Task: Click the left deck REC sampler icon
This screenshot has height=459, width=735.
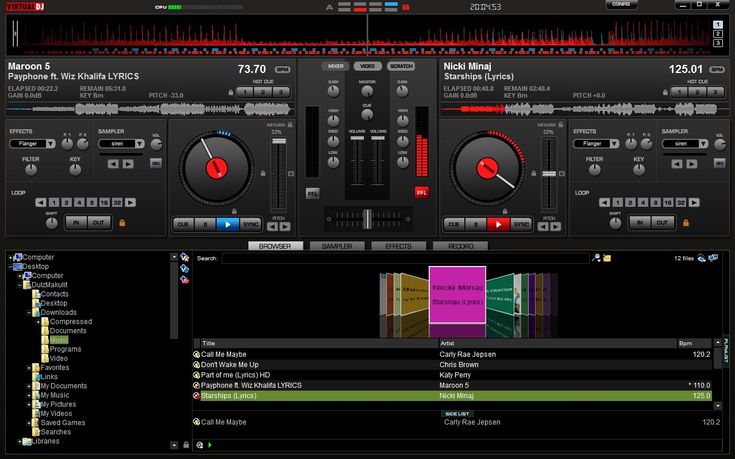Action: point(156,163)
